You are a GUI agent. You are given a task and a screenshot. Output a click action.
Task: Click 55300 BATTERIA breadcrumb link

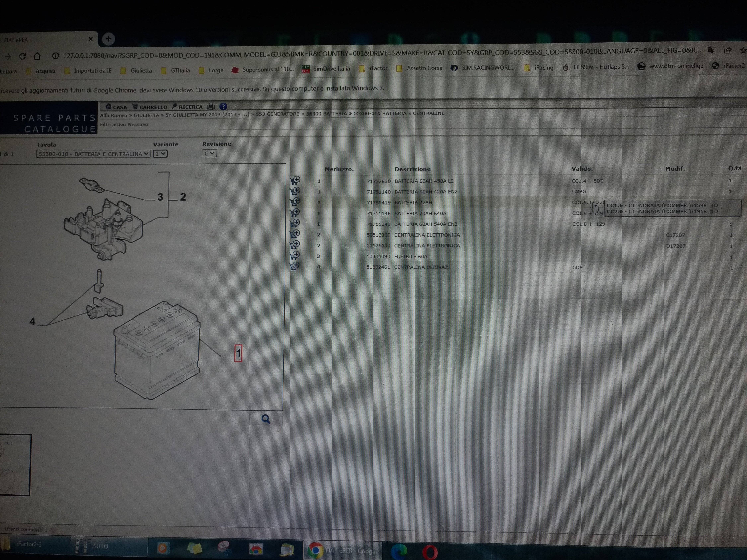click(x=326, y=114)
